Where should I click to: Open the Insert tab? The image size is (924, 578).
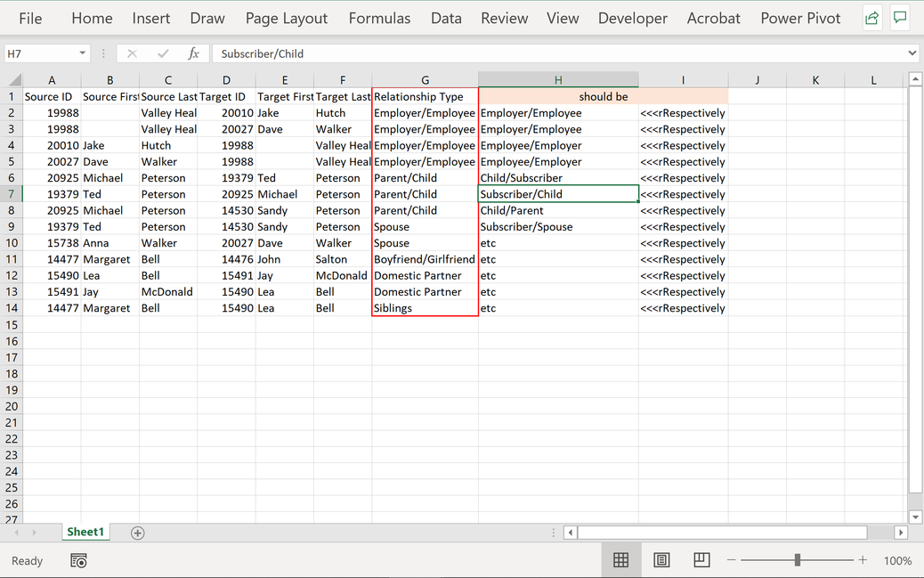coord(150,19)
